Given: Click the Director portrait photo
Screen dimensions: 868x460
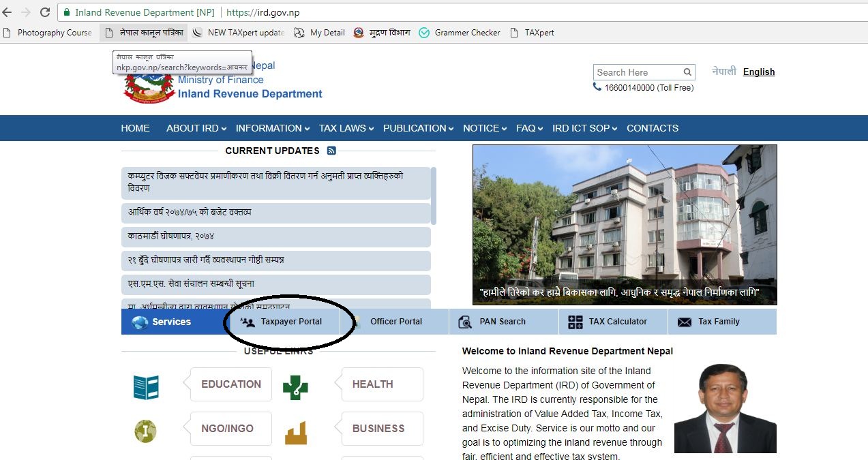Looking at the screenshot, I should [x=725, y=408].
